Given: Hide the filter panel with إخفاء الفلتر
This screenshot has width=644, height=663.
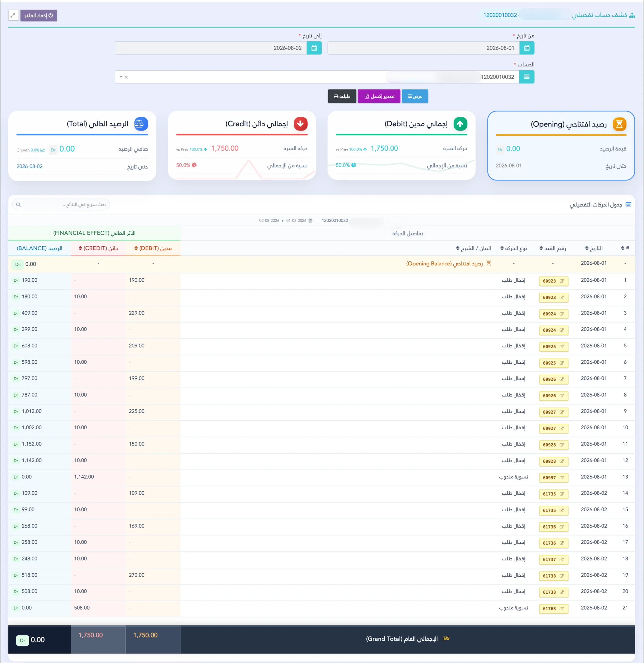Looking at the screenshot, I should (38, 15).
